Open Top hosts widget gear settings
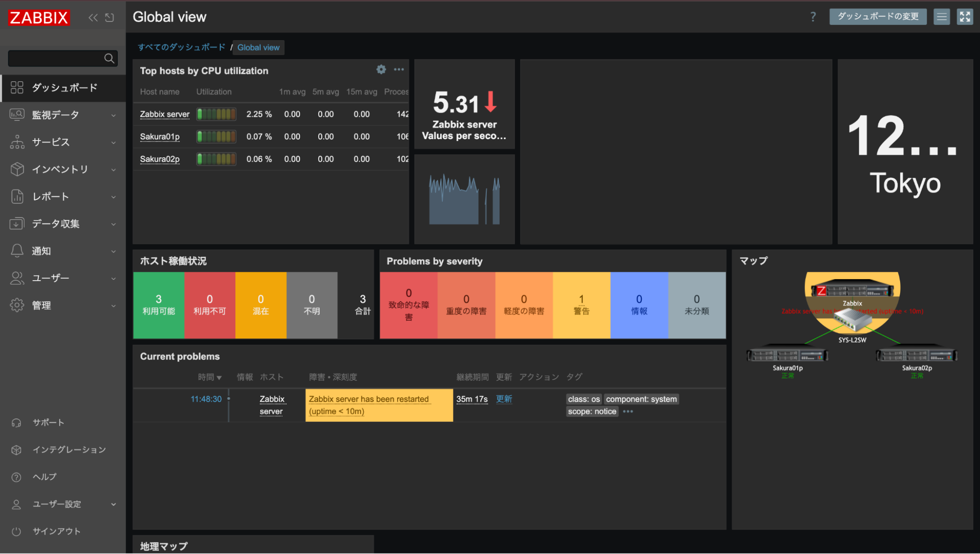This screenshot has width=980, height=554. pos(381,70)
